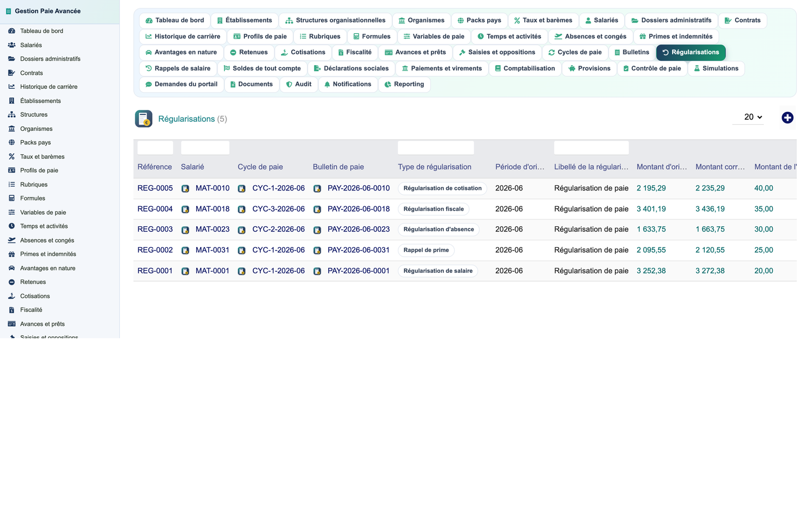Click the Absences et congés plane icon
Viewport: 812px width, 507px height.
[12, 240]
